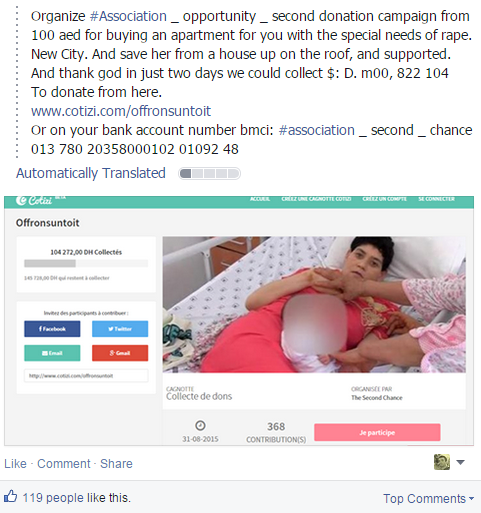Click the commenter profile avatar icon
Viewport: 481px width, 513px height.
pyautogui.click(x=442, y=462)
